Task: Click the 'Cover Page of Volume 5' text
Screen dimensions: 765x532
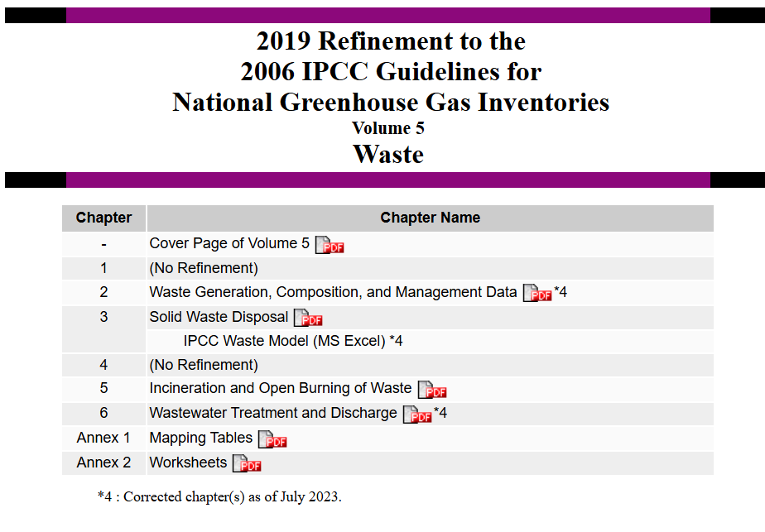Action: pos(229,243)
